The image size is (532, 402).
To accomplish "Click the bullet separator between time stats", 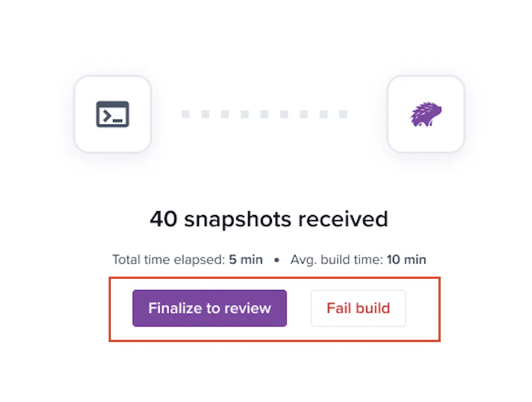I will [277, 260].
